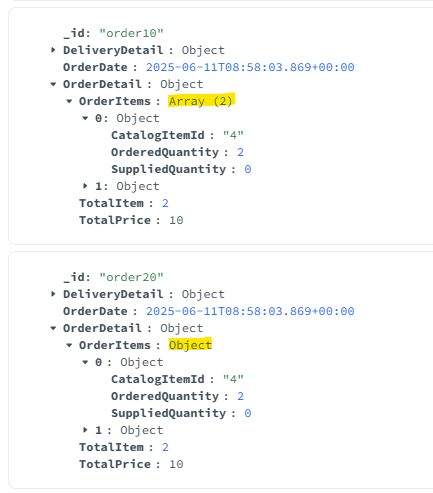
Task: Collapse OrderDetail in order20 document
Action: click(x=53, y=328)
